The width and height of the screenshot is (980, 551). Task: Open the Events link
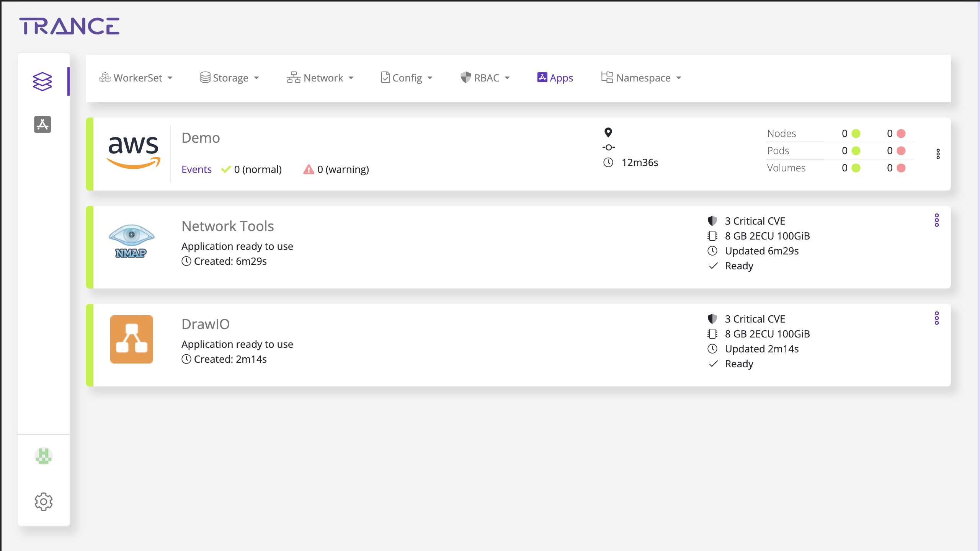[x=196, y=169]
